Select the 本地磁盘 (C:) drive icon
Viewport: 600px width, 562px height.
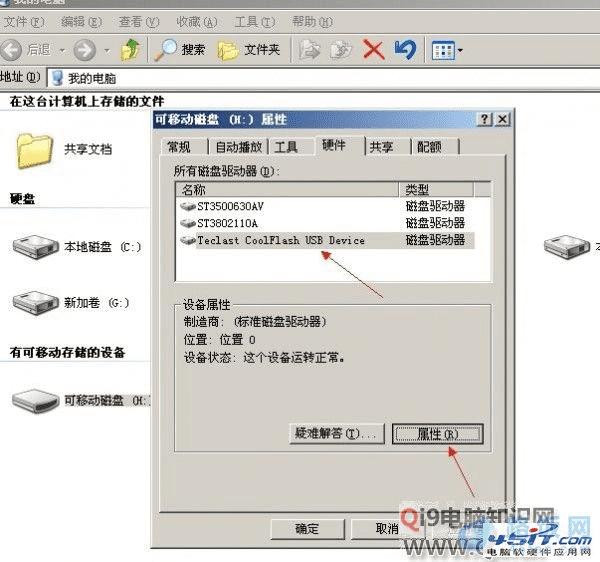tap(35, 247)
